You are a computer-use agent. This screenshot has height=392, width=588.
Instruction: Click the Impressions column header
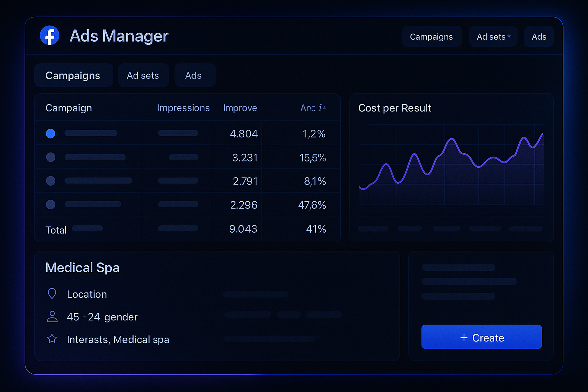(x=183, y=108)
